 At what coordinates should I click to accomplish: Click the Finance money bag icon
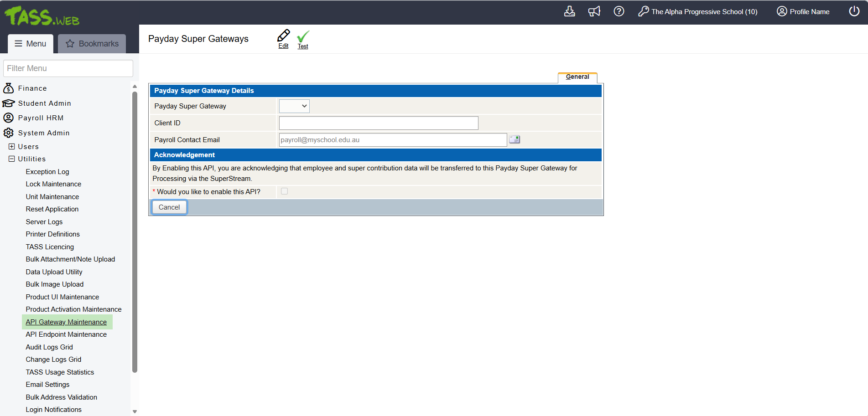point(9,88)
